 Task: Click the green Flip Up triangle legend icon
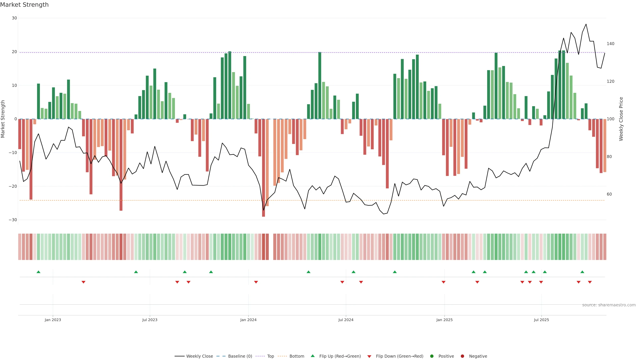(312, 356)
